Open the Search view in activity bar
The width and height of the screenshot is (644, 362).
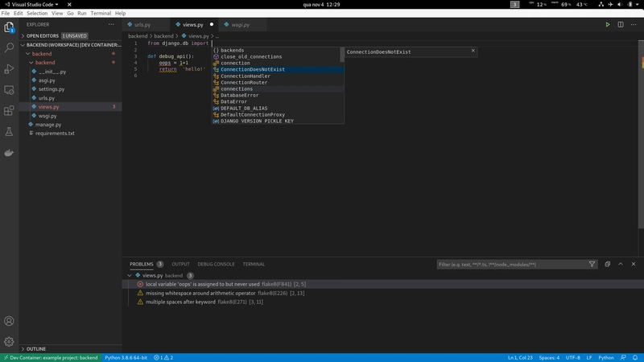click(x=9, y=48)
